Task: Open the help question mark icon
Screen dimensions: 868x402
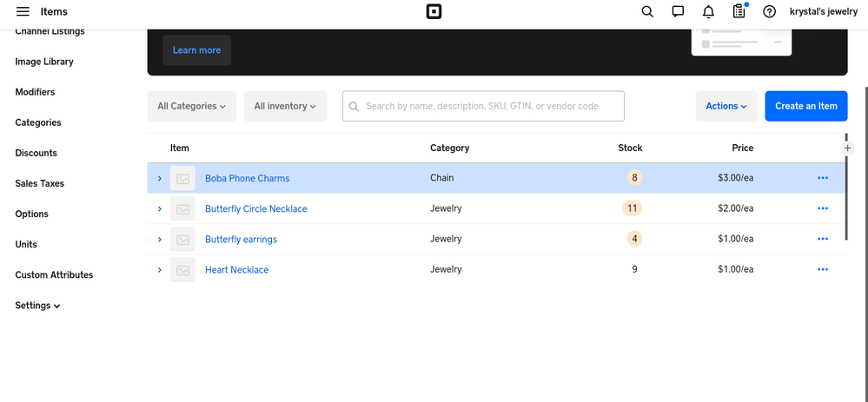Action: click(x=769, y=11)
